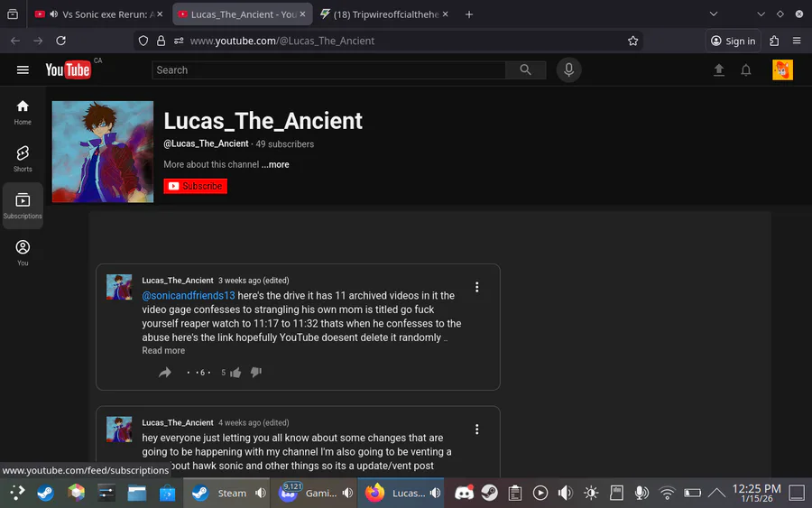Adjust volume from the tray speaker icon
Image resolution: width=812 pixels, height=508 pixels.
point(565,493)
